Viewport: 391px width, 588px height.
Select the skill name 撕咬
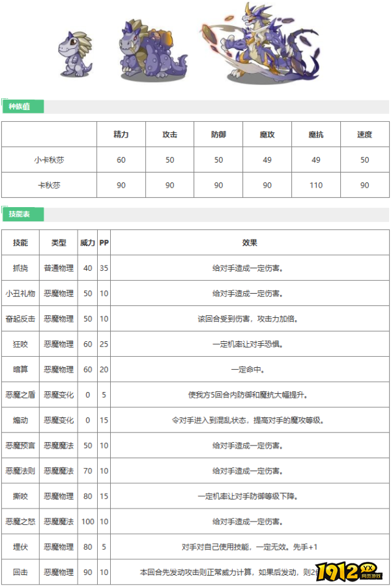[x=20, y=496]
